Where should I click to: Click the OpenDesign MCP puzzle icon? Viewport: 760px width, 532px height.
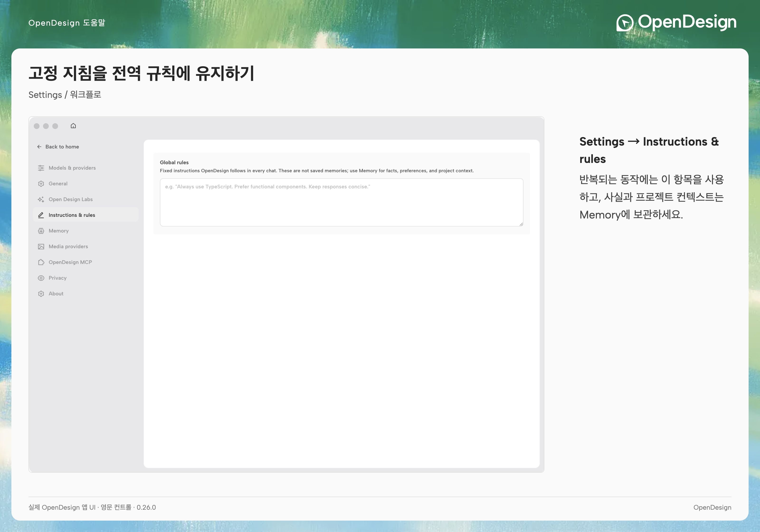point(41,262)
